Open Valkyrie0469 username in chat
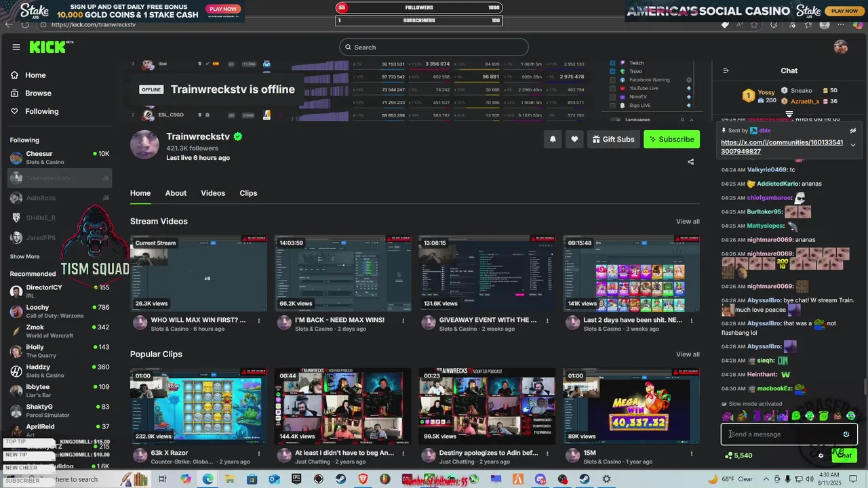Screen dimensions: 868x488 (767, 169)
